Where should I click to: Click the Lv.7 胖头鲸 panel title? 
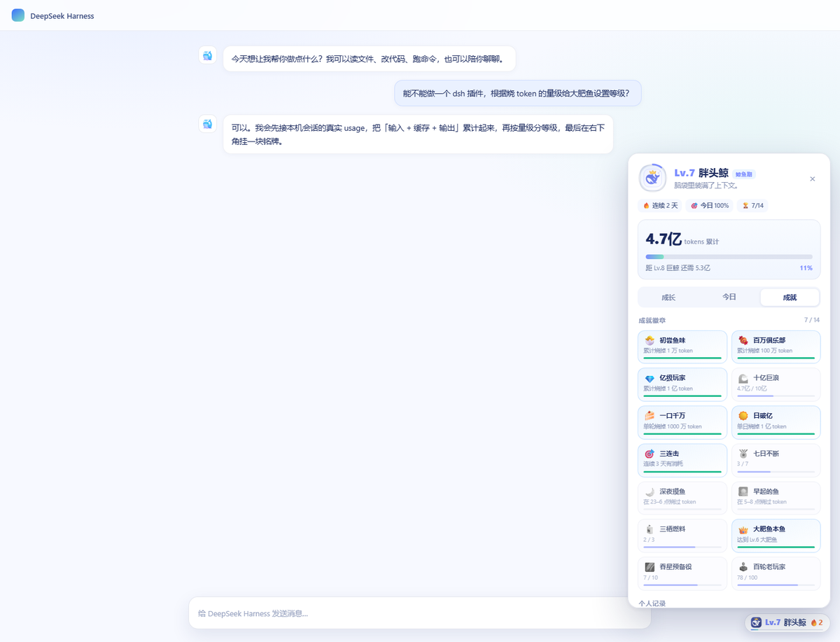pyautogui.click(x=701, y=173)
